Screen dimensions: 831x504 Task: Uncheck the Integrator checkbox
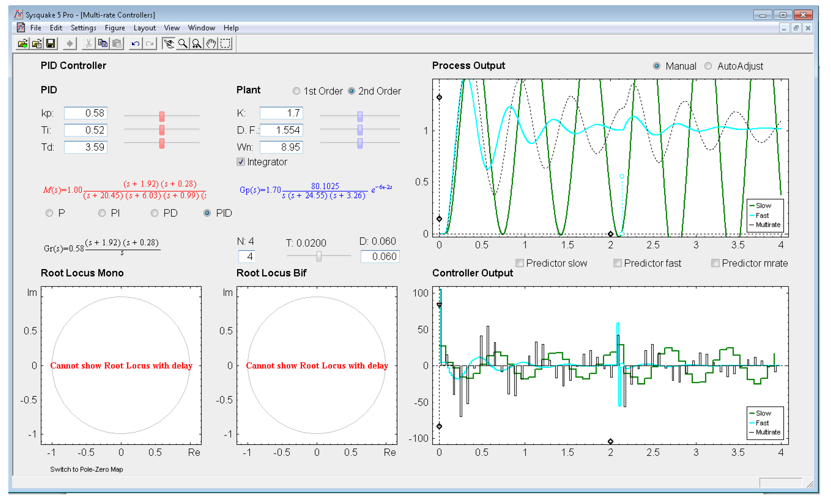(x=240, y=162)
